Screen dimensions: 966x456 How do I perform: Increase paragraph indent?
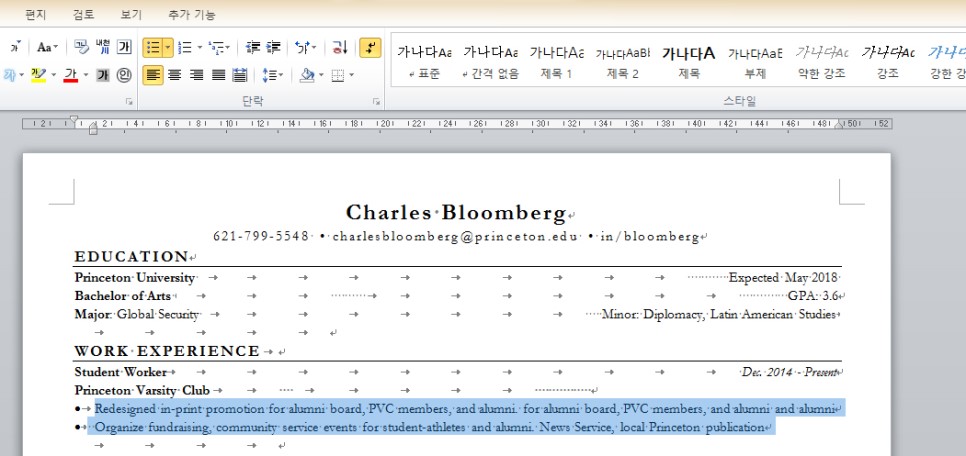pyautogui.click(x=275, y=47)
